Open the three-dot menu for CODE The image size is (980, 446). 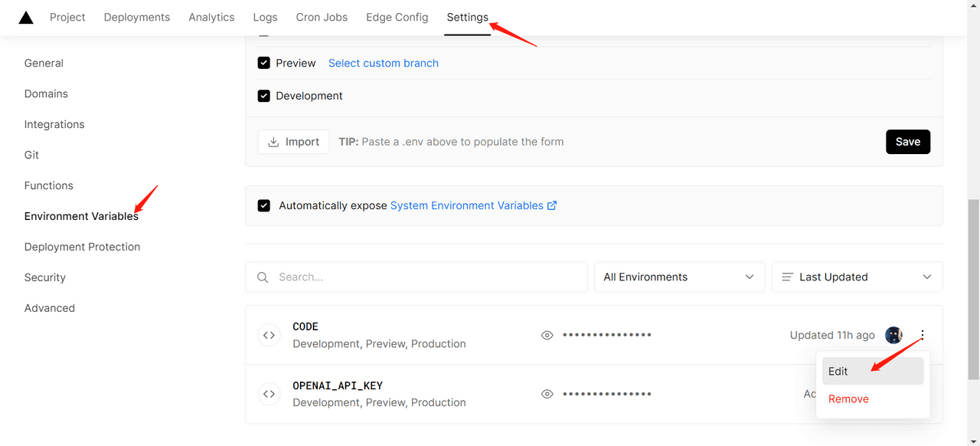(x=923, y=335)
